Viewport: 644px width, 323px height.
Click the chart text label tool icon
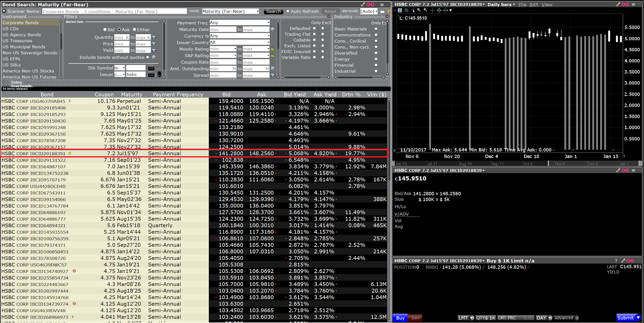pyautogui.click(x=400, y=10)
